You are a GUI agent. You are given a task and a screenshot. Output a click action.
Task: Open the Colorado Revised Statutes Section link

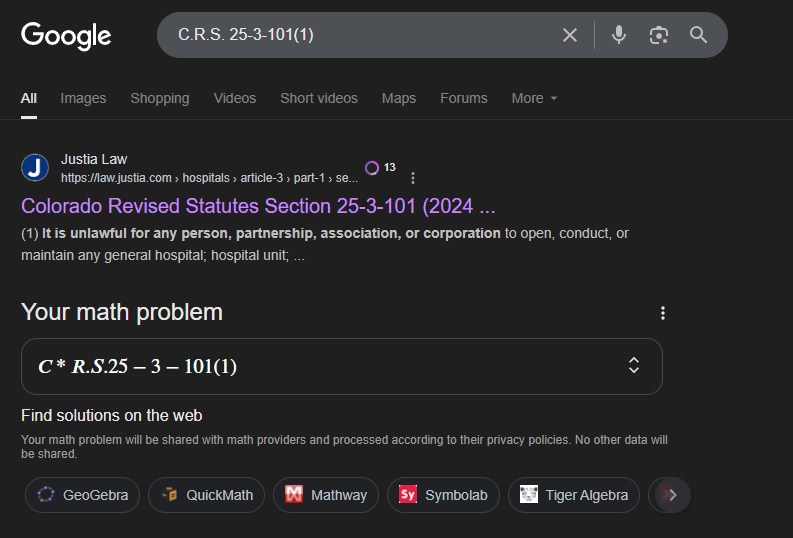pyautogui.click(x=258, y=207)
